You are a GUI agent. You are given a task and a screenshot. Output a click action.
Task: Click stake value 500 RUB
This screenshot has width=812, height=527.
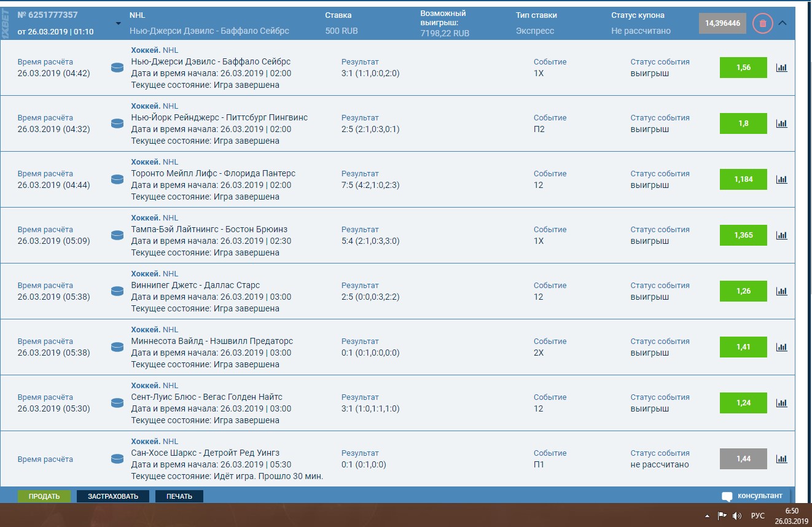(x=342, y=31)
